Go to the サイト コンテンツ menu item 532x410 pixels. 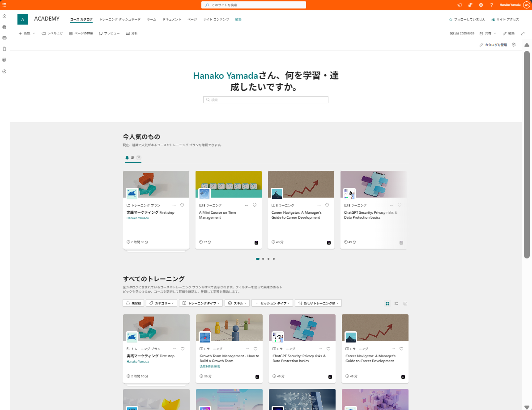[216, 19]
